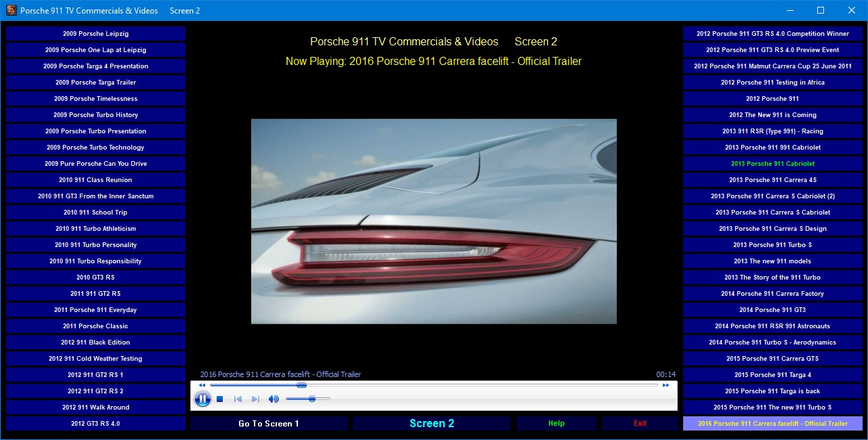Viewport: 868px width, 440px height.
Task: Play 2011 Porsche Classic
Action: pos(95,326)
